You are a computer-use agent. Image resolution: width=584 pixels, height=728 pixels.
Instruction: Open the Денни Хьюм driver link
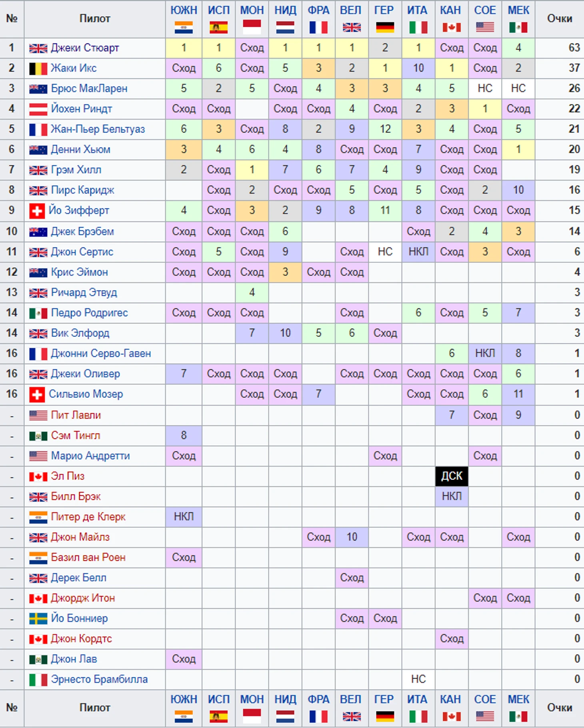point(81,150)
